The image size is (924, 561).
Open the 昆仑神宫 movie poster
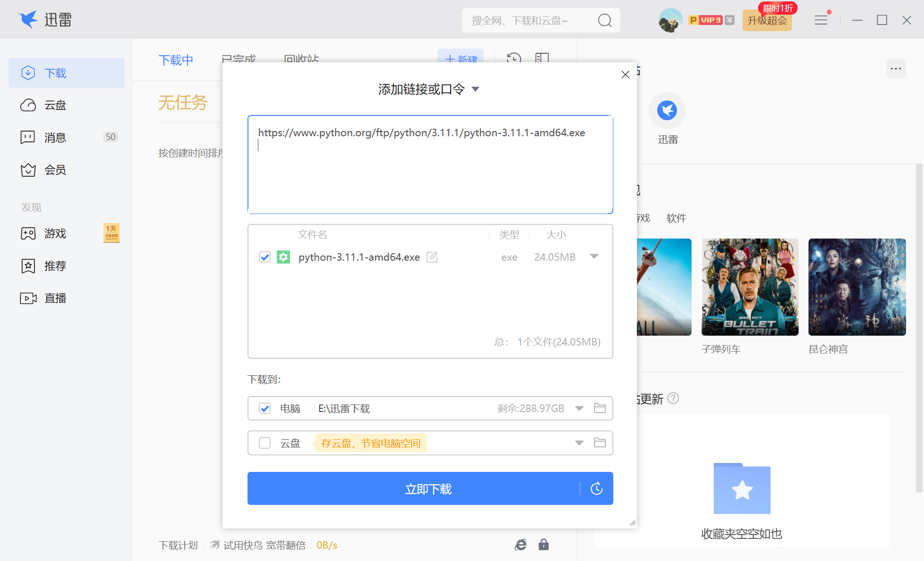(857, 287)
